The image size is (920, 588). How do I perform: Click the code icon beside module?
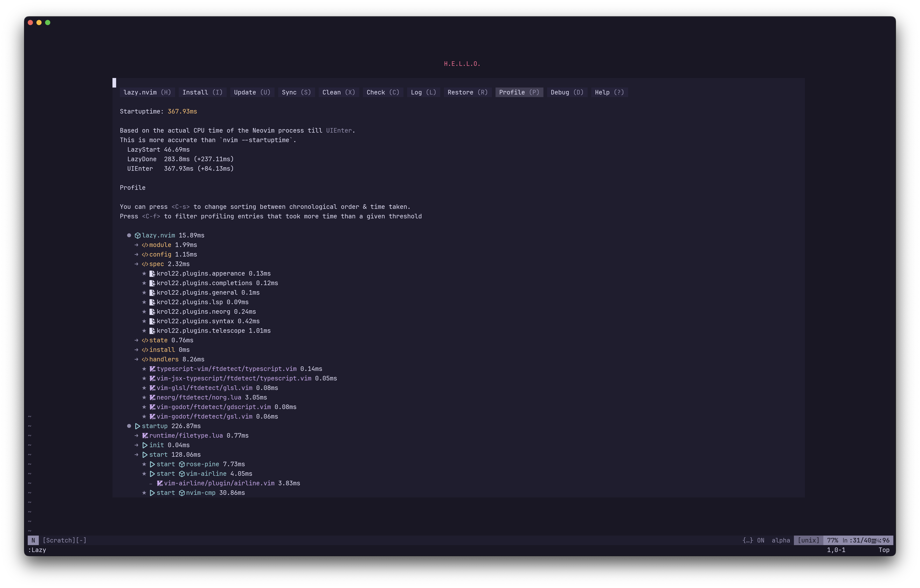point(145,245)
